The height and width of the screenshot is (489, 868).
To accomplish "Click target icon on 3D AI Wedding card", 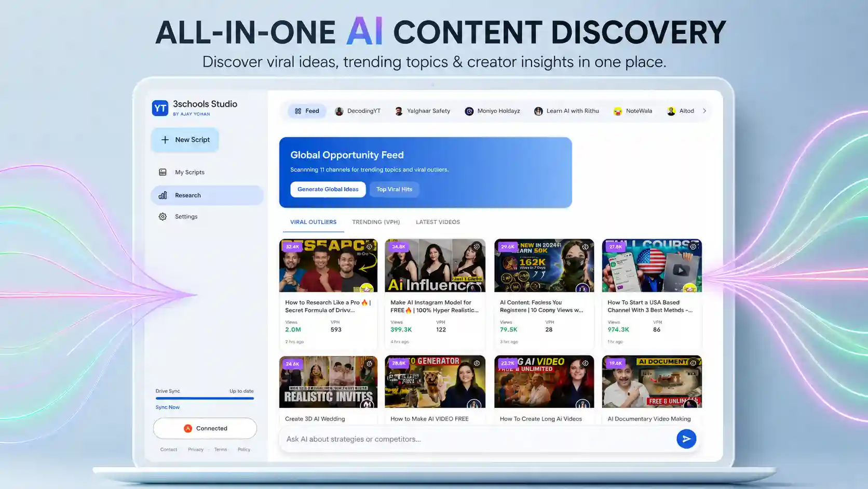I will [x=369, y=364].
